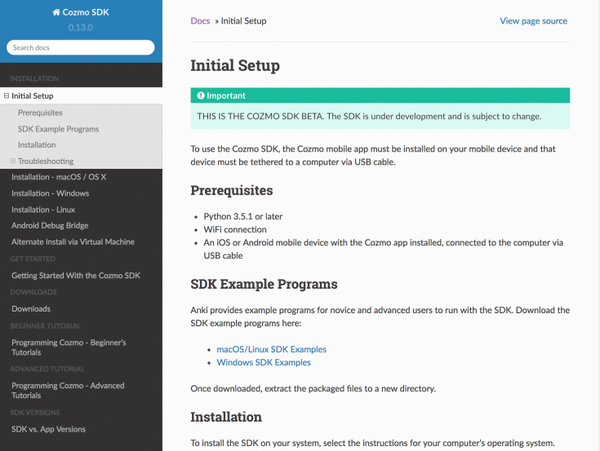600x451 pixels.
Task: Open Prerequisites in the sidebar
Action: tap(40, 113)
